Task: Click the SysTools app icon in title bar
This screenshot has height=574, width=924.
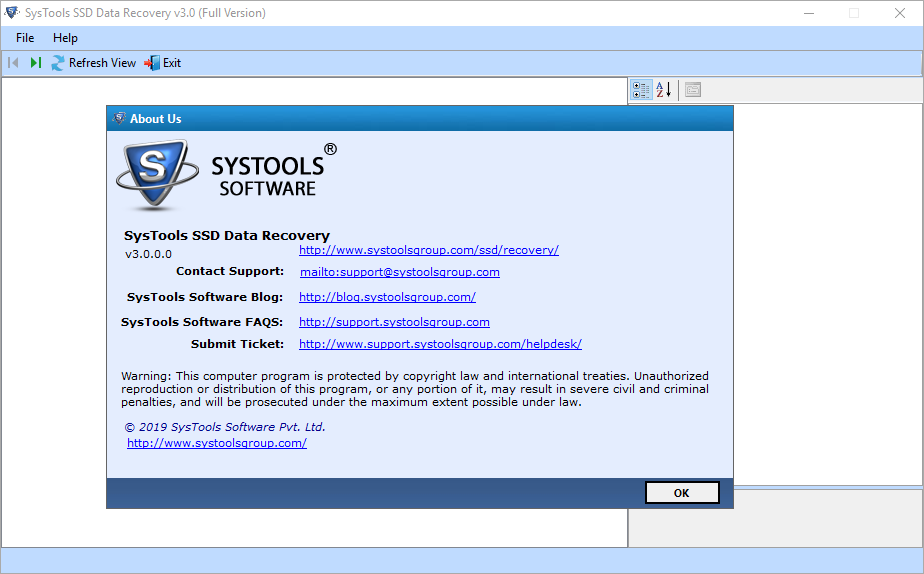Action: click(x=12, y=12)
